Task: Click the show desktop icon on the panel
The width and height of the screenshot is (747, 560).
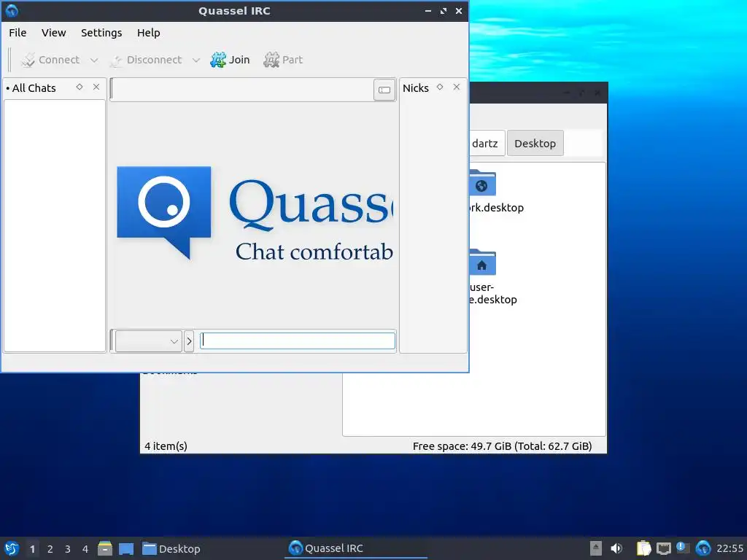Action: coord(125,548)
